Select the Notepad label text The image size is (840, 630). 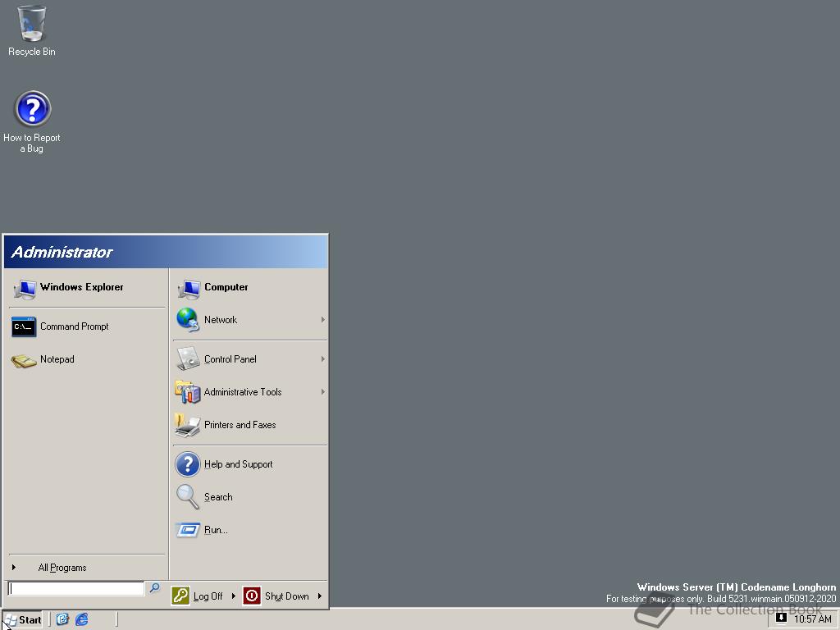pos(57,359)
